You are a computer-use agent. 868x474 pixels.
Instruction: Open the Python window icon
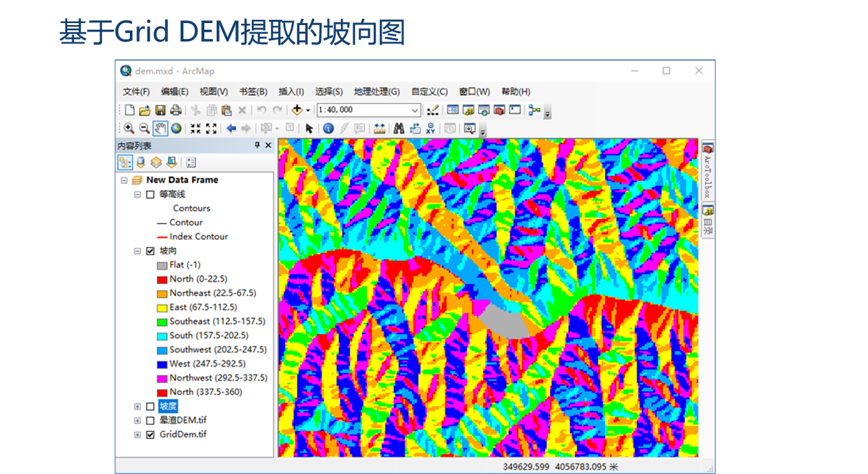click(515, 110)
